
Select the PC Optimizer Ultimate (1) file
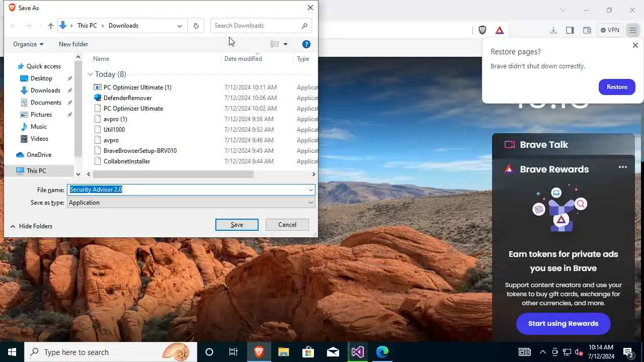point(137,87)
